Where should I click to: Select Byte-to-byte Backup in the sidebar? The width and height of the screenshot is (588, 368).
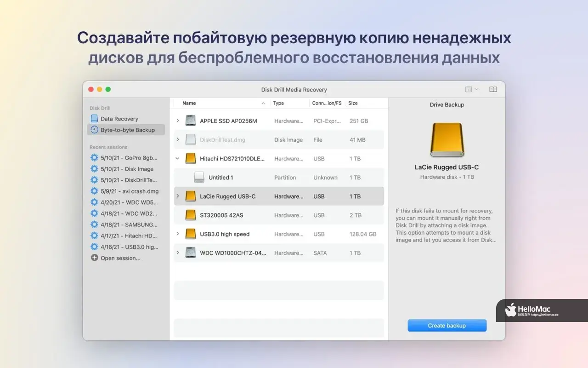[x=126, y=130]
